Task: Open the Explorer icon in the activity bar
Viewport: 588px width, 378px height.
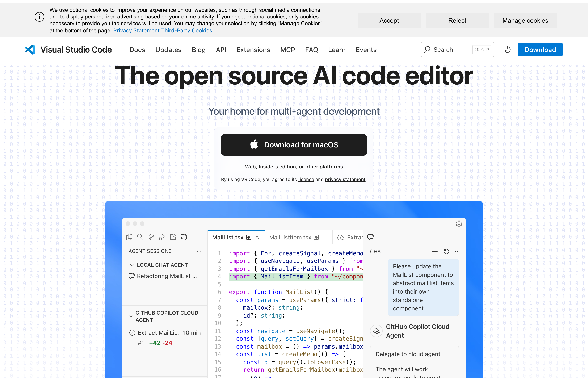Action: 129,237
